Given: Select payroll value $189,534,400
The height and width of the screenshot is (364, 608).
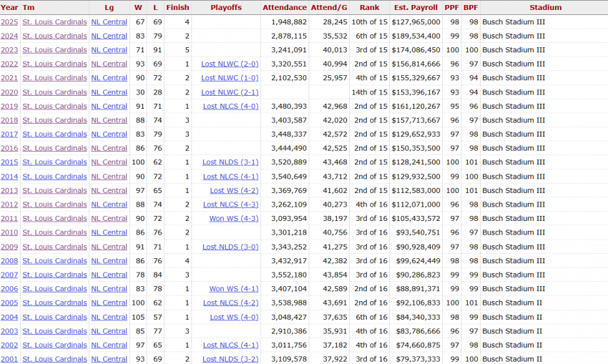Looking at the screenshot, I should coord(416,36).
